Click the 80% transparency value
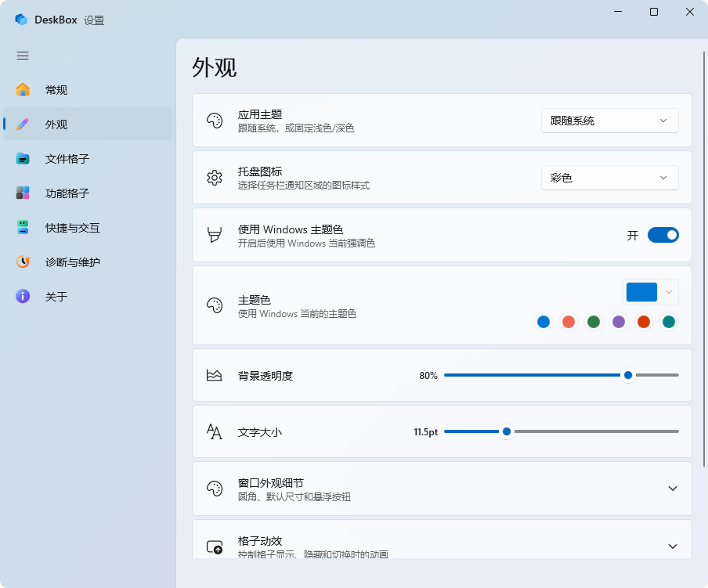708x588 pixels. pos(428,376)
